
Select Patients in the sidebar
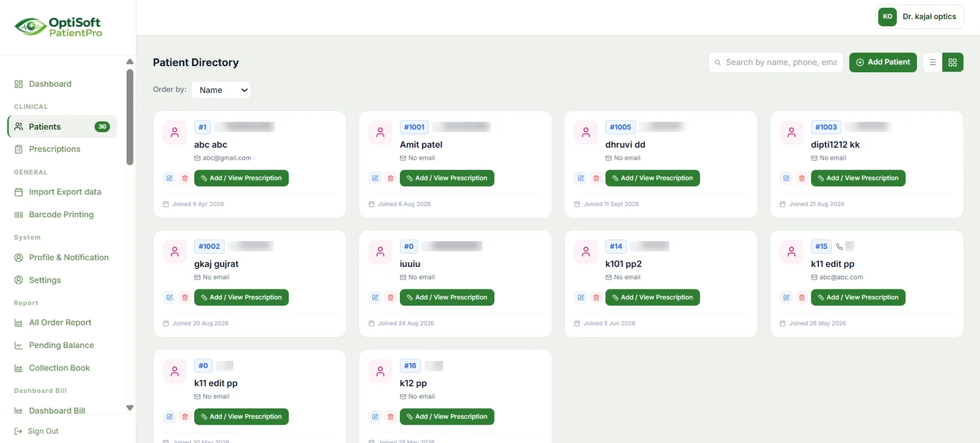[61, 127]
